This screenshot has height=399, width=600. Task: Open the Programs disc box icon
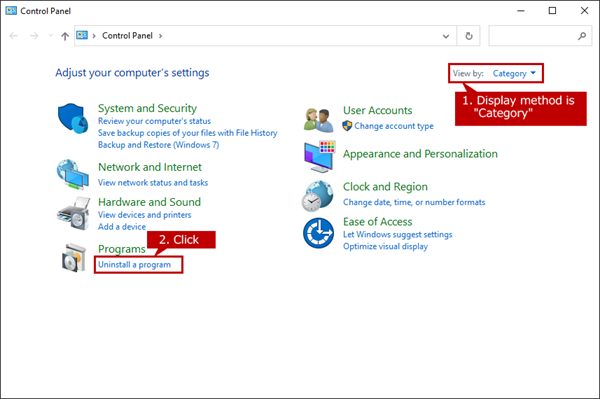(74, 258)
